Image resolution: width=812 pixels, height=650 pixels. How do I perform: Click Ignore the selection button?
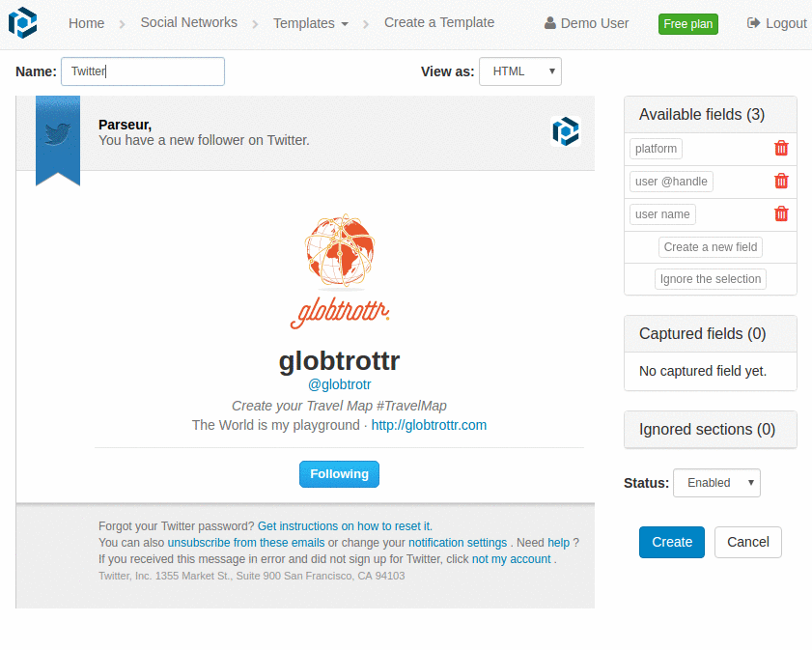[711, 279]
